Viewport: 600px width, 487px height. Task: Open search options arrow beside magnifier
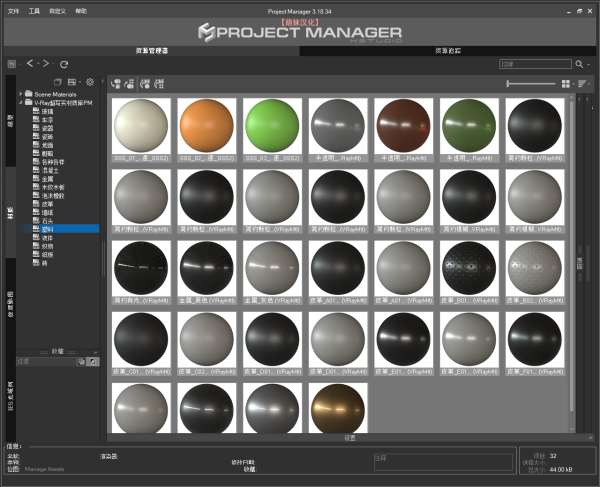pyautogui.click(x=588, y=65)
